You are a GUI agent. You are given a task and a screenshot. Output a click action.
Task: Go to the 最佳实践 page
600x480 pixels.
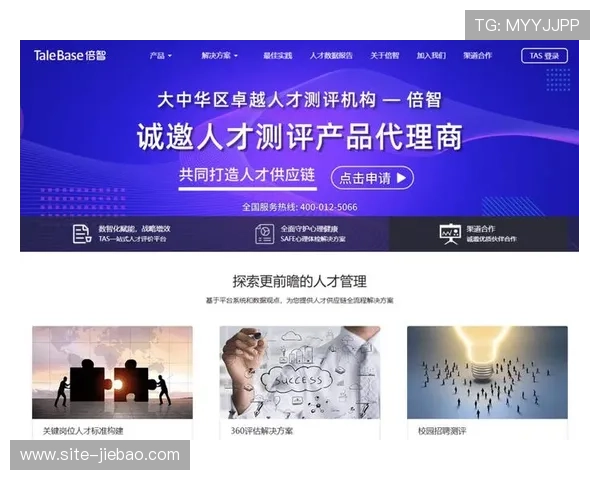point(277,56)
